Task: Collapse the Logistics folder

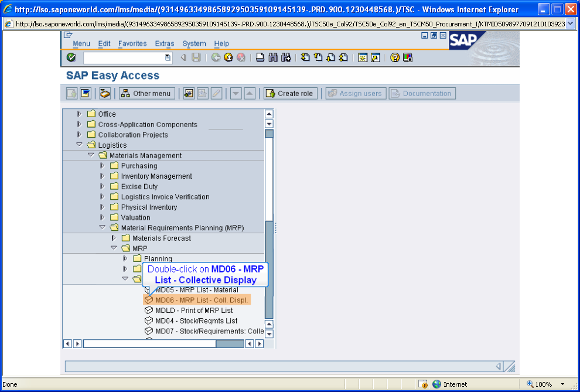Action: tap(79, 145)
